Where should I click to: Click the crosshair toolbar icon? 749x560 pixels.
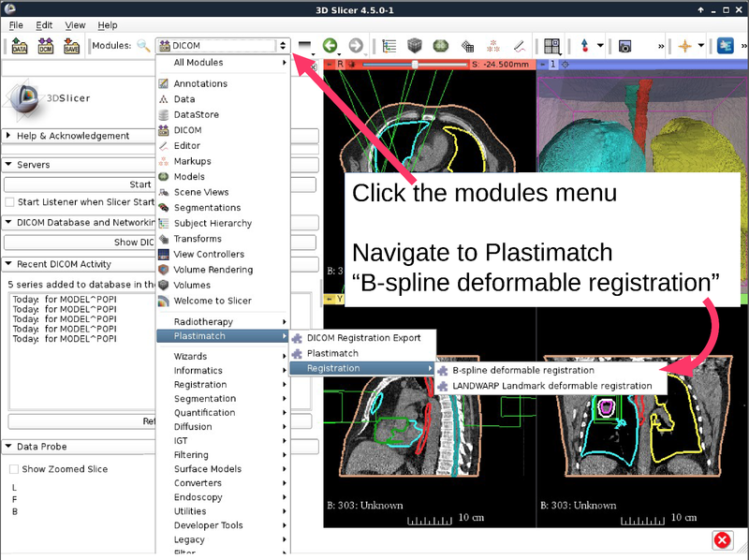pos(685,45)
